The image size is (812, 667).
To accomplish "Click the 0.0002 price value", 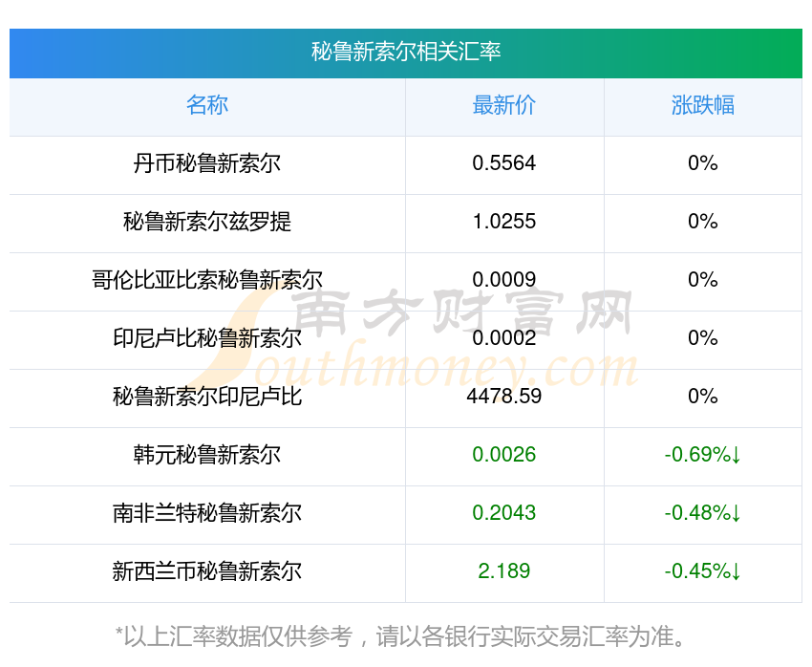I will click(503, 338).
